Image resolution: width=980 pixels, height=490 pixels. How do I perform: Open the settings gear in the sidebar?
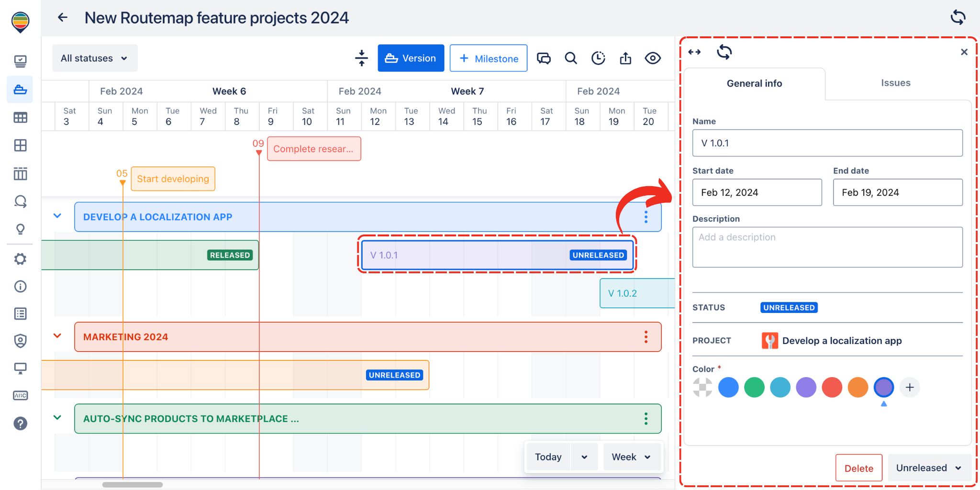(x=20, y=259)
